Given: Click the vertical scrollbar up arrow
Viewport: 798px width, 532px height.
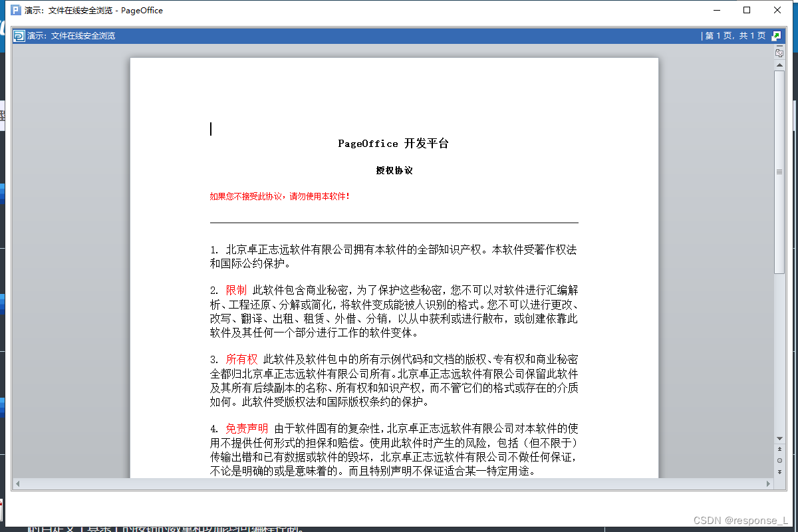Looking at the screenshot, I should pyautogui.click(x=779, y=65).
